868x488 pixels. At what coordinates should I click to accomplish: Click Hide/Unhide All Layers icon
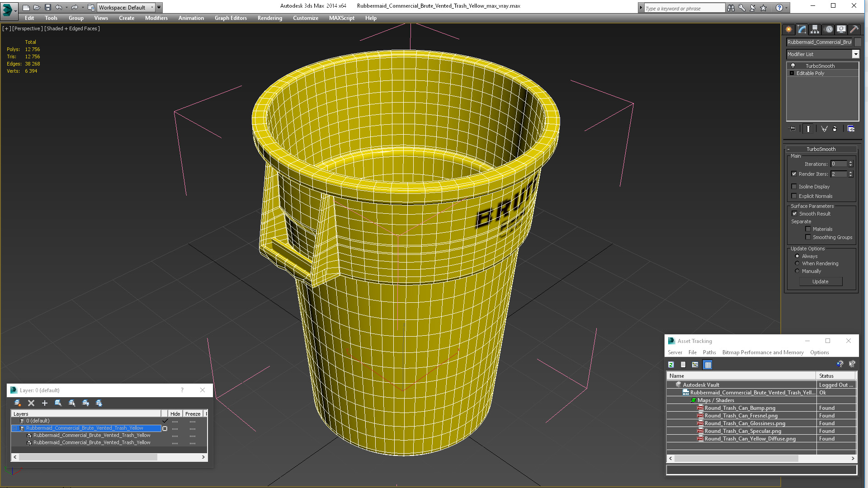pyautogui.click(x=85, y=403)
